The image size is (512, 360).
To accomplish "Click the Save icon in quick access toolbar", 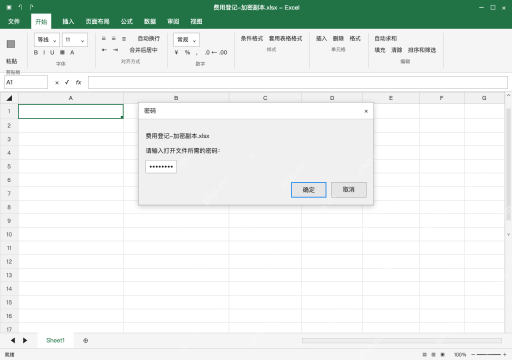I will [x=9, y=7].
